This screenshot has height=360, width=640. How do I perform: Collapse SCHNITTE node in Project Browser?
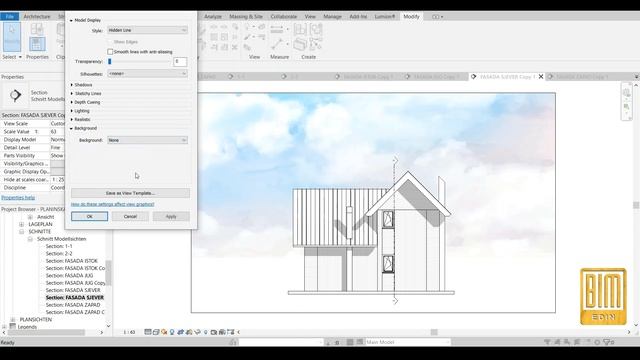22,232
